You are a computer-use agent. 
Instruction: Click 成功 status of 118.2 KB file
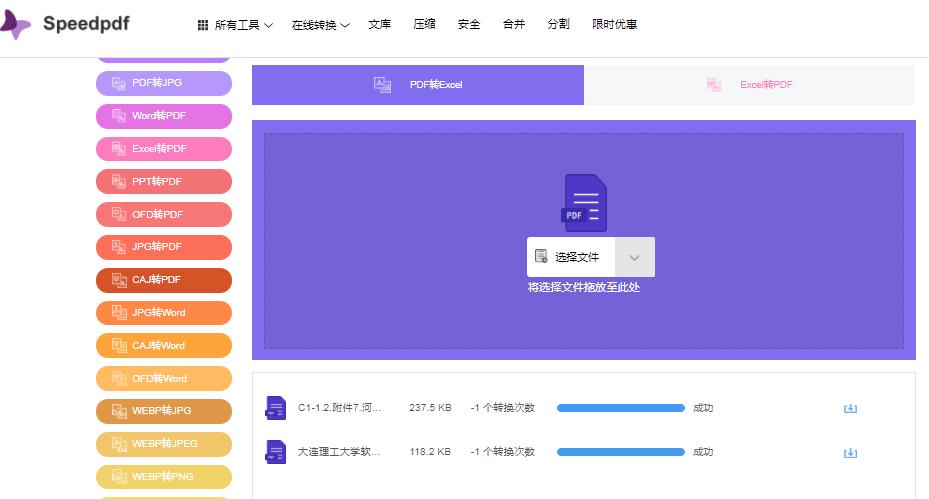tap(703, 452)
